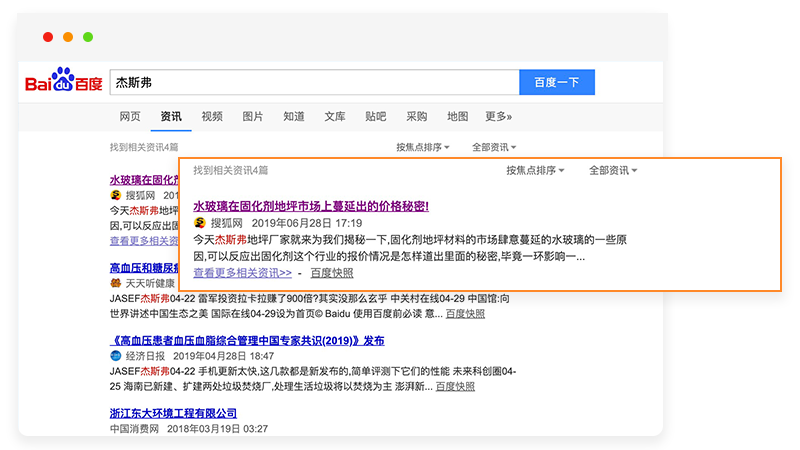Open 按焦点排序 dropdown in the highlighted popup
This screenshot has height=450, width=800.
click(535, 170)
